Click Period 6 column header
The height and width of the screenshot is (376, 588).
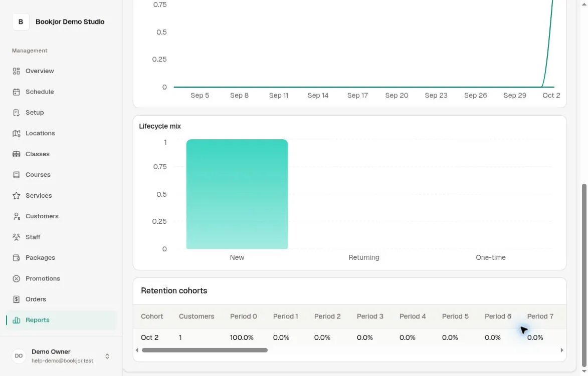[x=498, y=316]
